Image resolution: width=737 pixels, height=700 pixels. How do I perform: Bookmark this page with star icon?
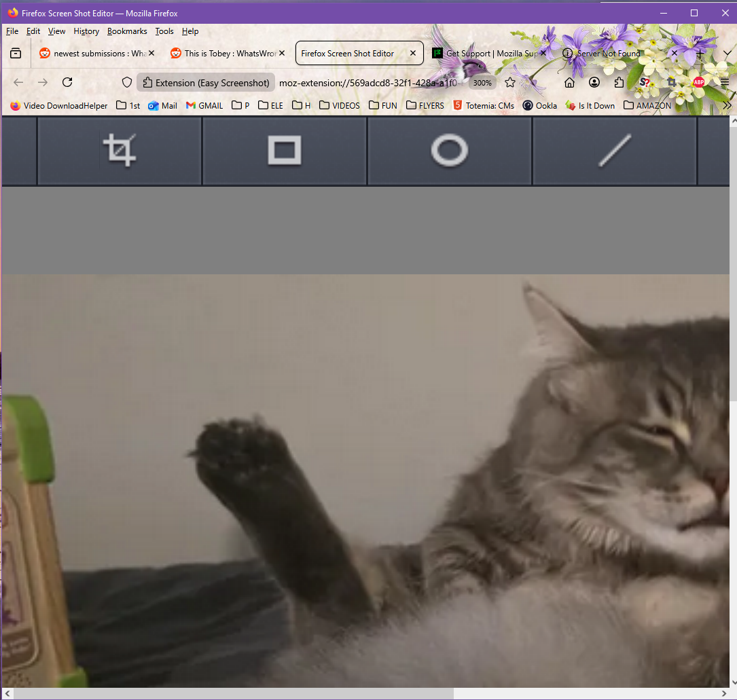coord(510,82)
